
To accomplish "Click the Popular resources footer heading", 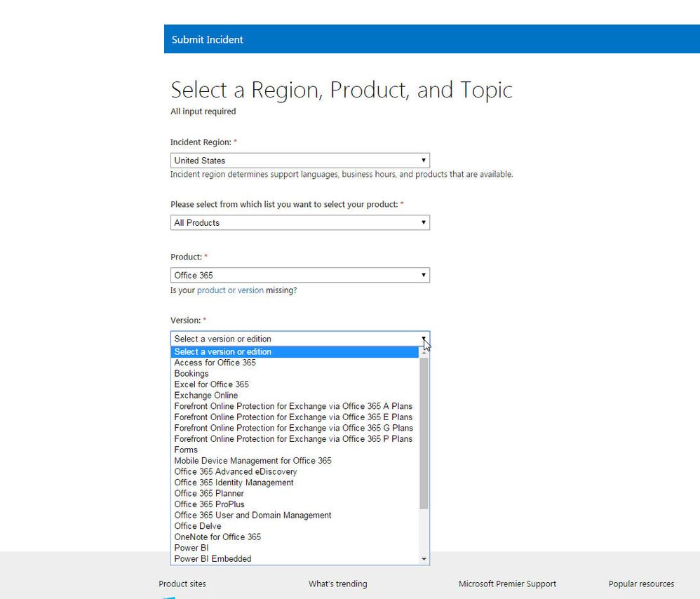I will (641, 584).
